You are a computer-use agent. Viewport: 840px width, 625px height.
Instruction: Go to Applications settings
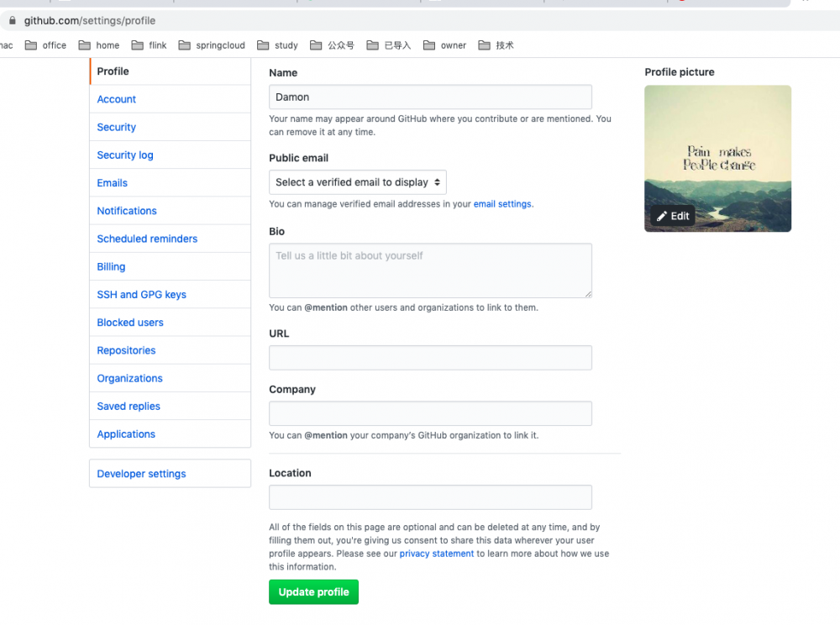pyautogui.click(x=171, y=433)
